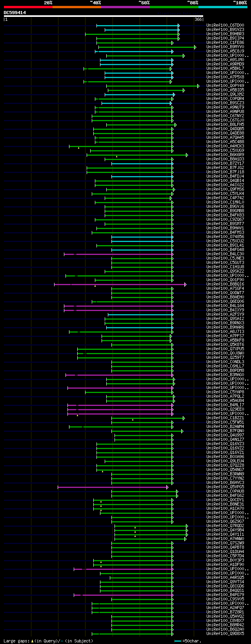Click the cyan ~100% identity legend segment
This screenshot has width=251, height=644.
click(222, 7)
